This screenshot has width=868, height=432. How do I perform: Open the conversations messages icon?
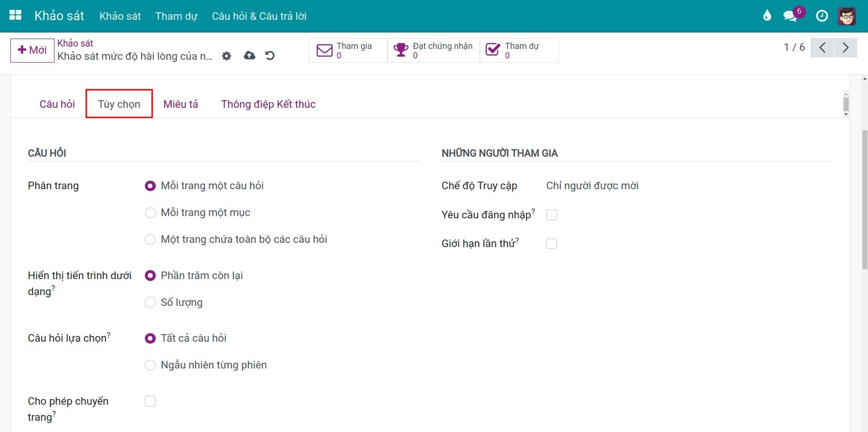[x=790, y=16]
